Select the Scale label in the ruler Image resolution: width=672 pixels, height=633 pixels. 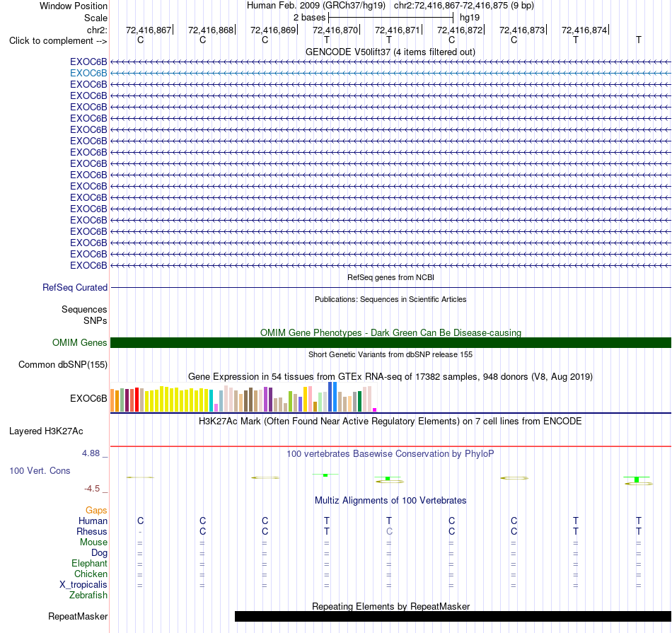click(95, 18)
